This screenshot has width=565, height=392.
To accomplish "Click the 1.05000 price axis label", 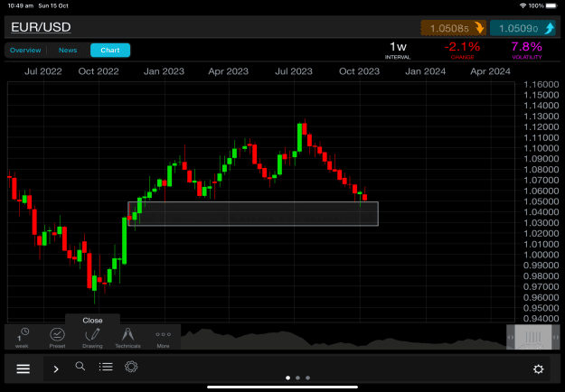I will pos(541,201).
